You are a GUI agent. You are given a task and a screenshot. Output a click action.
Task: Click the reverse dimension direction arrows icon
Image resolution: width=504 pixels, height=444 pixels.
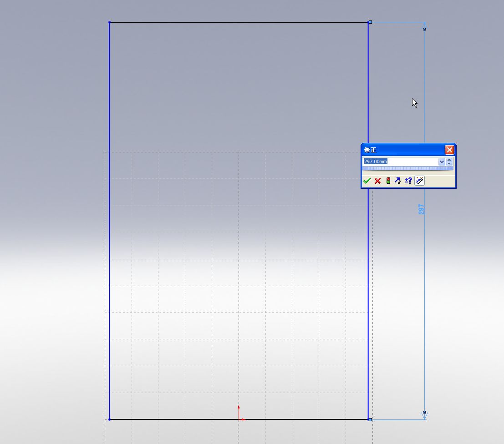pos(398,181)
